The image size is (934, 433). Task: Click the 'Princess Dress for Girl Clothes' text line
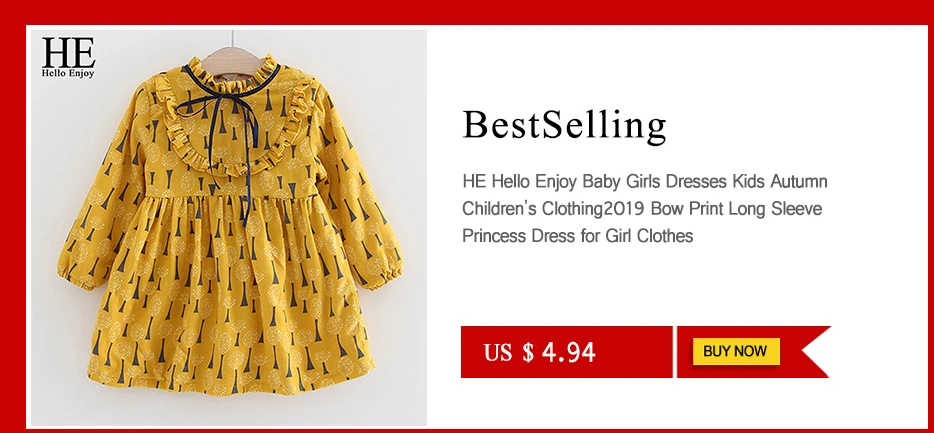[x=578, y=236]
